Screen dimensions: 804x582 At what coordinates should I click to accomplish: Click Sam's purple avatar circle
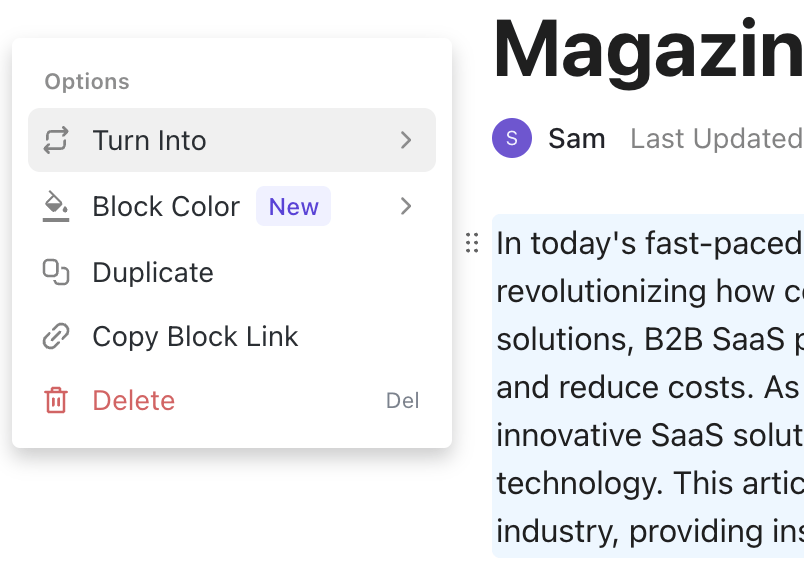pos(512,138)
